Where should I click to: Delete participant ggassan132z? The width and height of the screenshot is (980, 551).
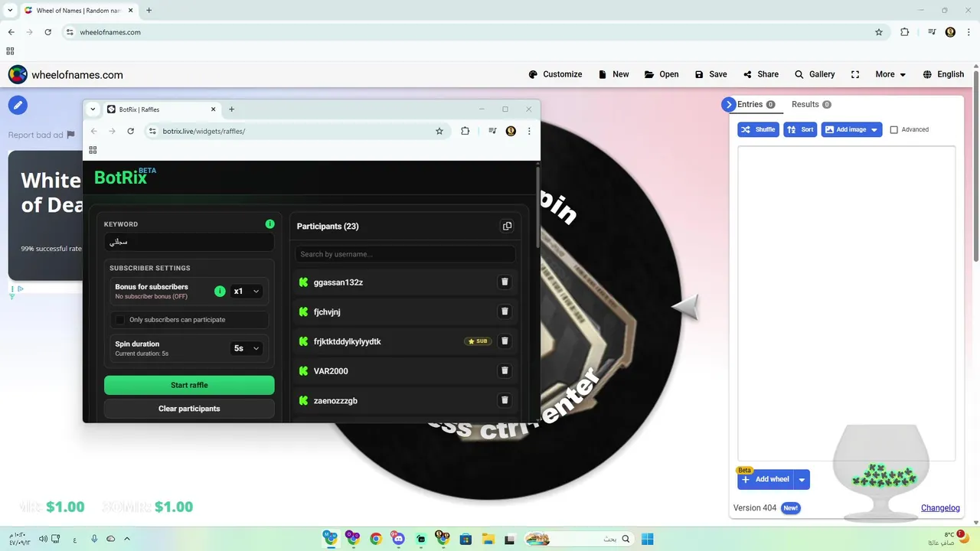pos(505,282)
